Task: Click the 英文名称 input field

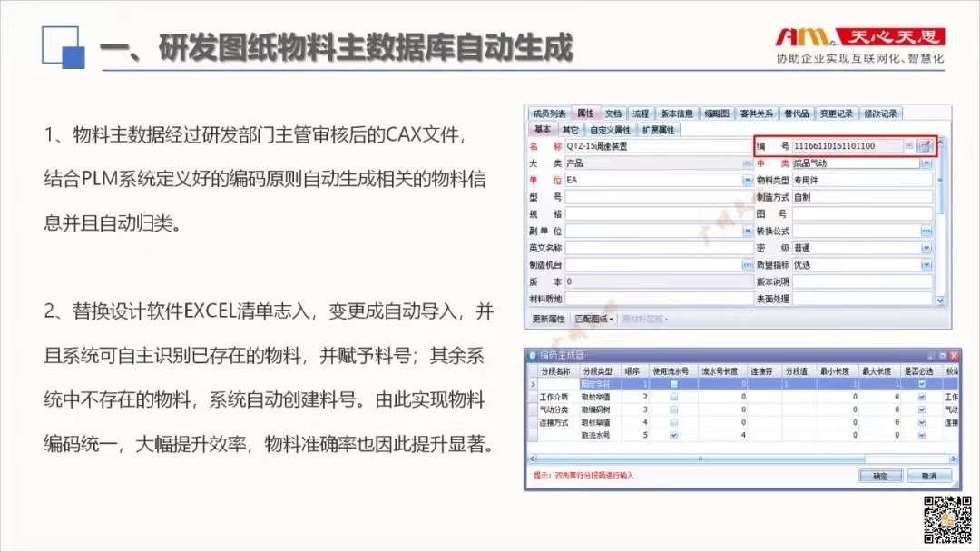Action: pos(659,248)
